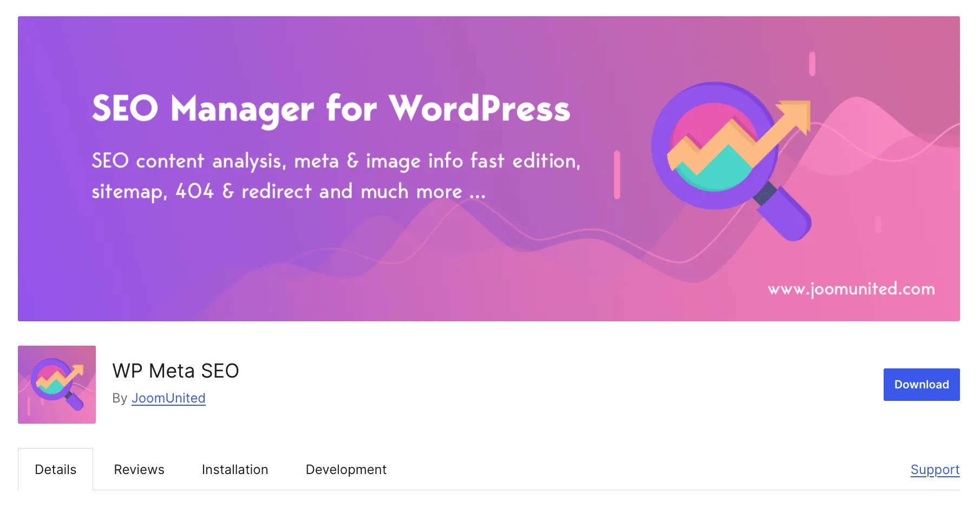The width and height of the screenshot is (980, 506).
Task: Select the Details tab
Action: [x=55, y=469]
